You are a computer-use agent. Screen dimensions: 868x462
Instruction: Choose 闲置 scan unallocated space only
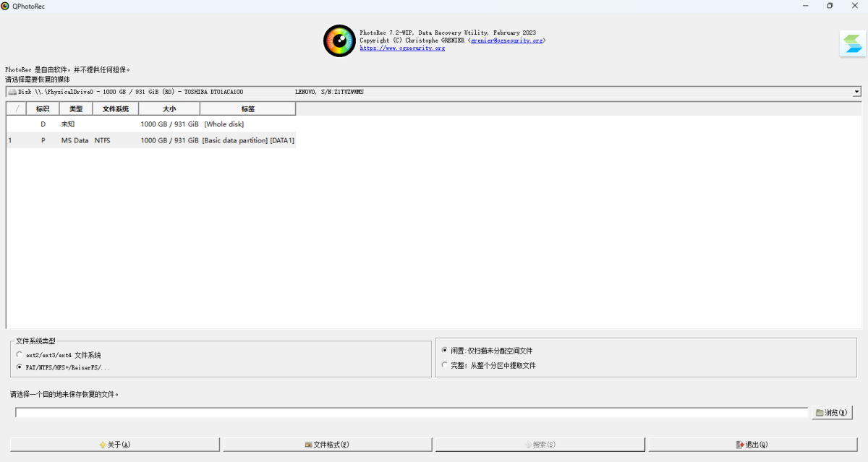pyautogui.click(x=445, y=351)
